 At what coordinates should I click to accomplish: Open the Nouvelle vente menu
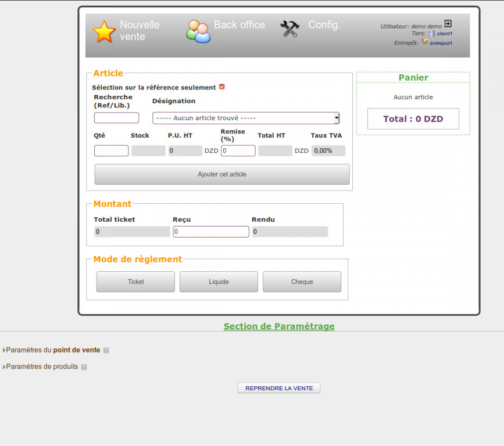click(x=140, y=31)
